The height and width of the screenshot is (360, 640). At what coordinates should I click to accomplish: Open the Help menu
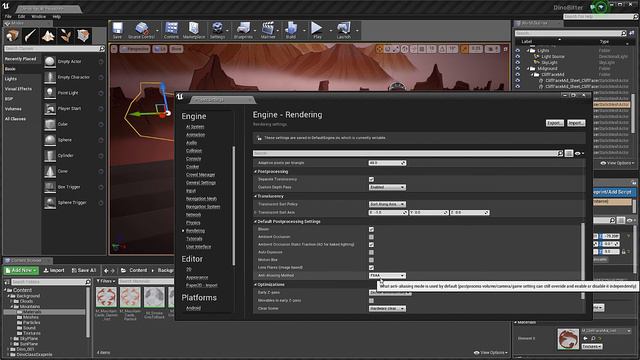(x=57, y=16)
